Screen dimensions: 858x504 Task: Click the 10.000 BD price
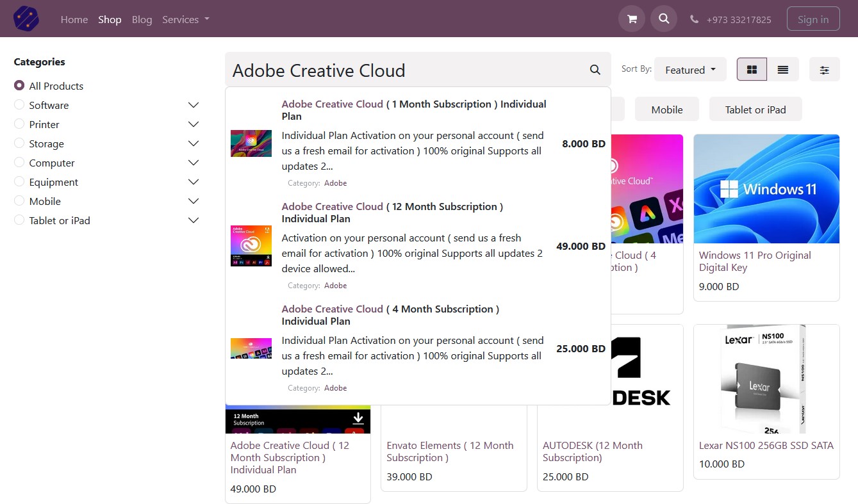tap(722, 464)
